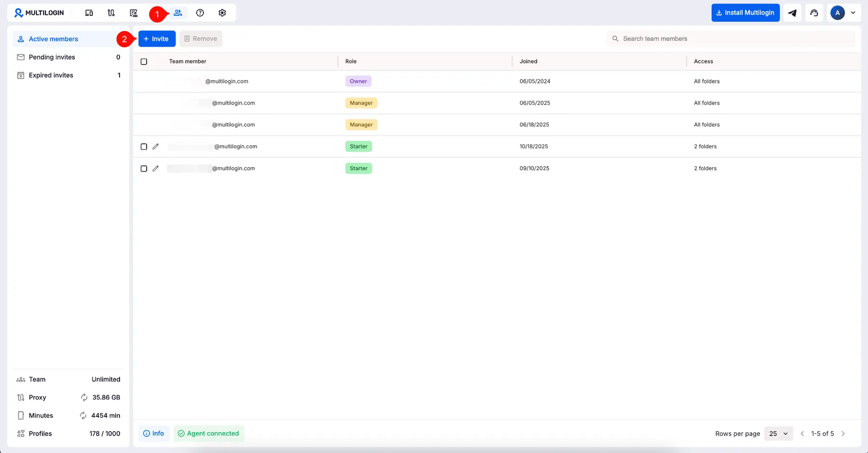This screenshot has width=868, height=453.
Task: Click the Expired invites count 1
Action: [119, 75]
